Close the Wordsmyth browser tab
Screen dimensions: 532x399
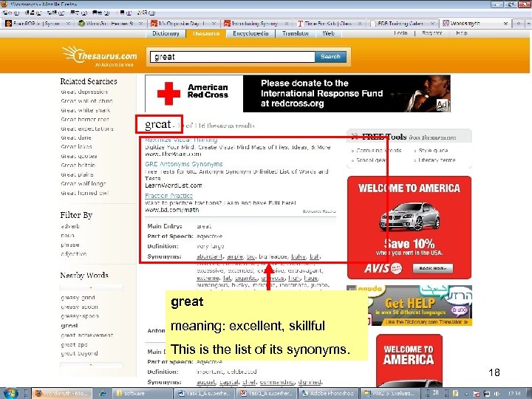[505, 24]
